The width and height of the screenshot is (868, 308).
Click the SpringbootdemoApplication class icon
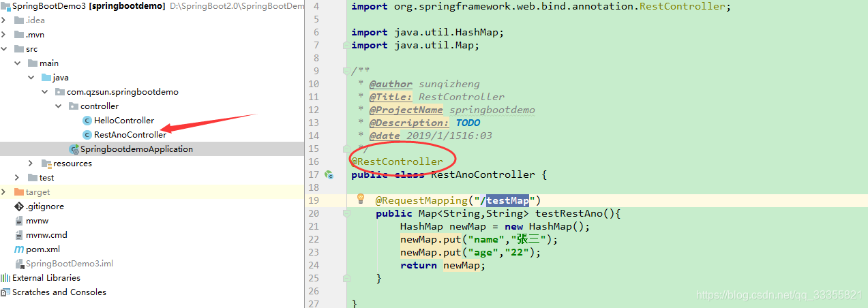(74, 149)
